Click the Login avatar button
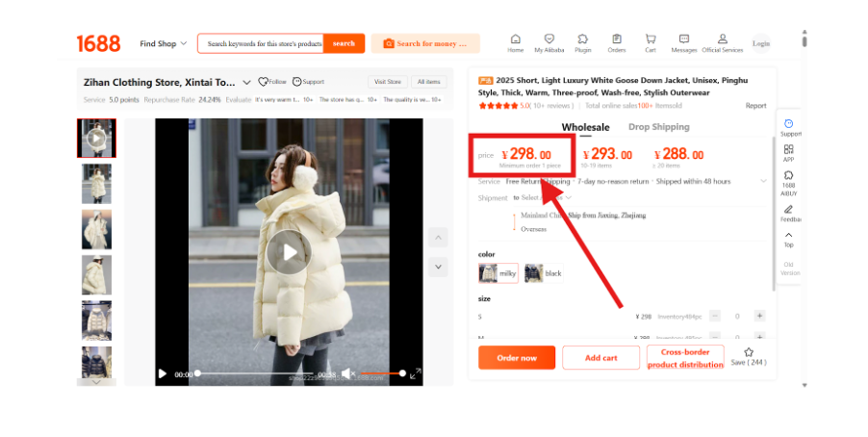This screenshot has width=868, height=437. (760, 43)
